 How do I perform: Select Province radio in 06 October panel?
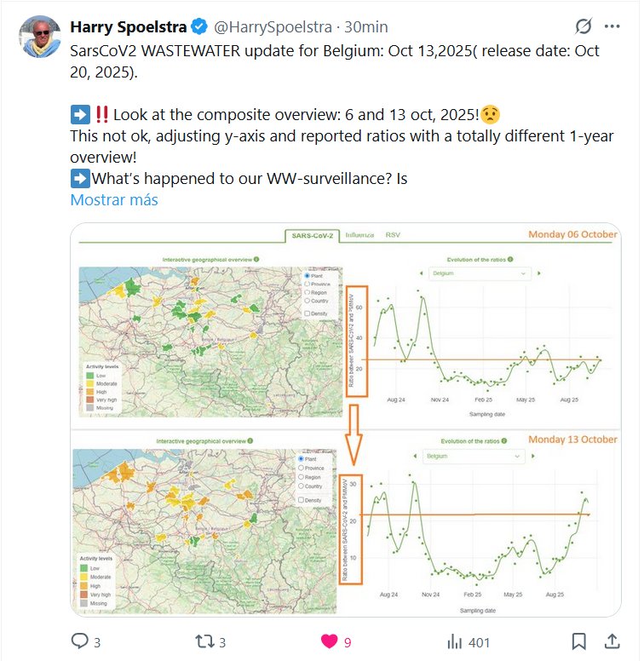308,284
